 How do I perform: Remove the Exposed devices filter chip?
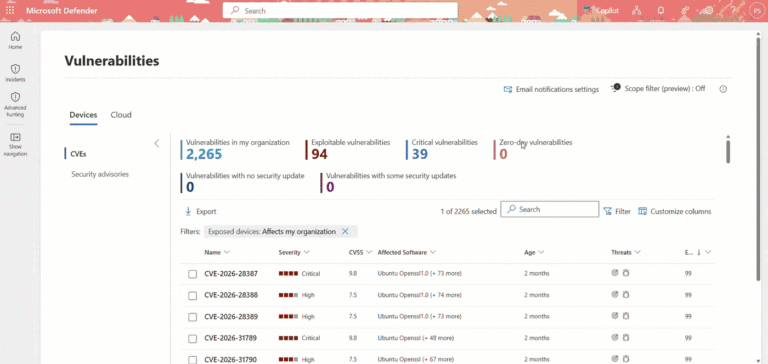click(x=345, y=231)
